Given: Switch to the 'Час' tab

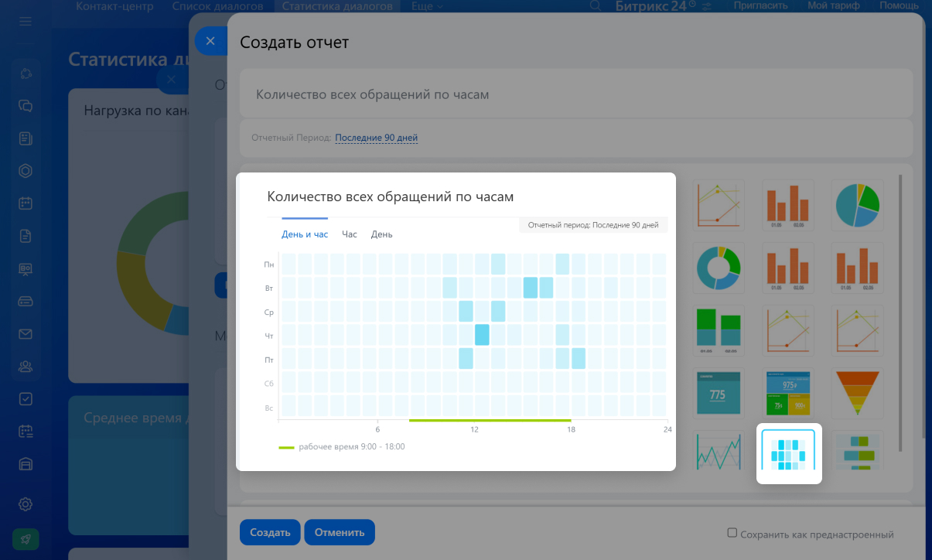Looking at the screenshot, I should [350, 234].
